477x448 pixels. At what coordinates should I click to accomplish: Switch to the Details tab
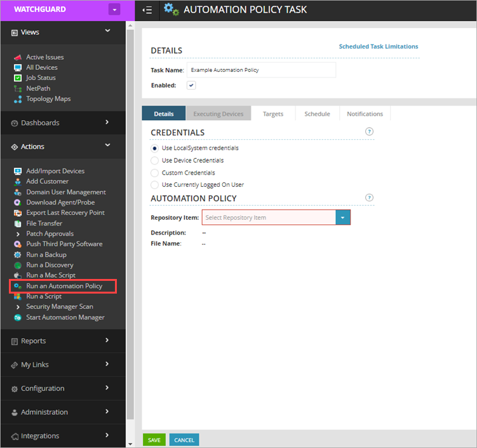tap(164, 114)
